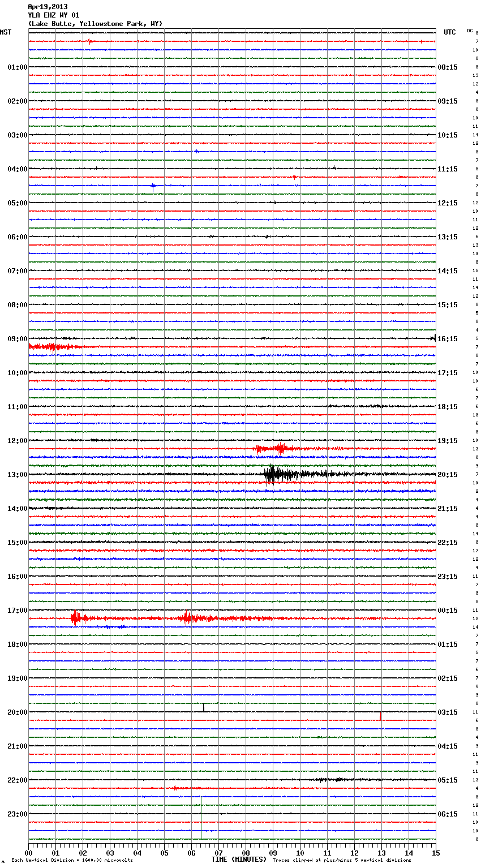This screenshot has height=868, width=481.
Task: Click the tall green vertical spike near 23:00
Action: point(201,818)
